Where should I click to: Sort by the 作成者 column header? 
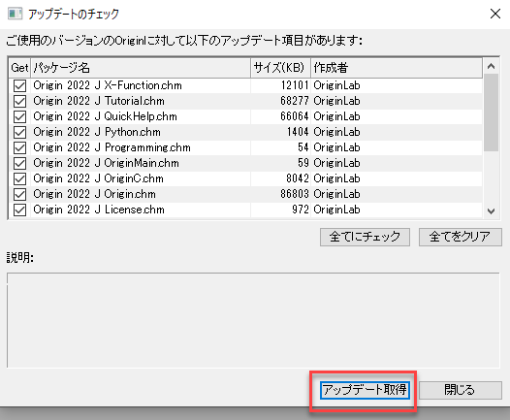pyautogui.click(x=397, y=68)
